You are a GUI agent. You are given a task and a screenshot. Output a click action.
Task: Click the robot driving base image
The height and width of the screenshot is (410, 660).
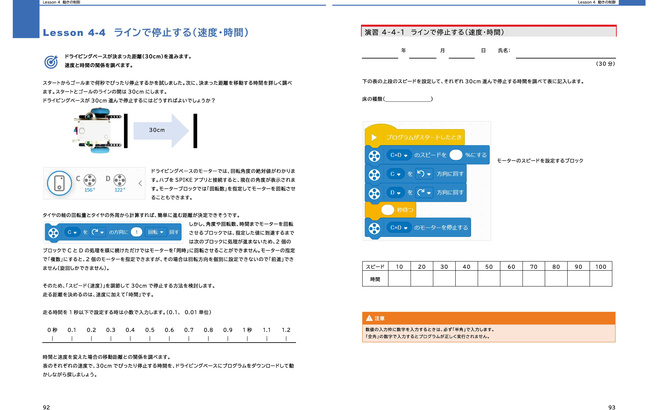(x=97, y=130)
